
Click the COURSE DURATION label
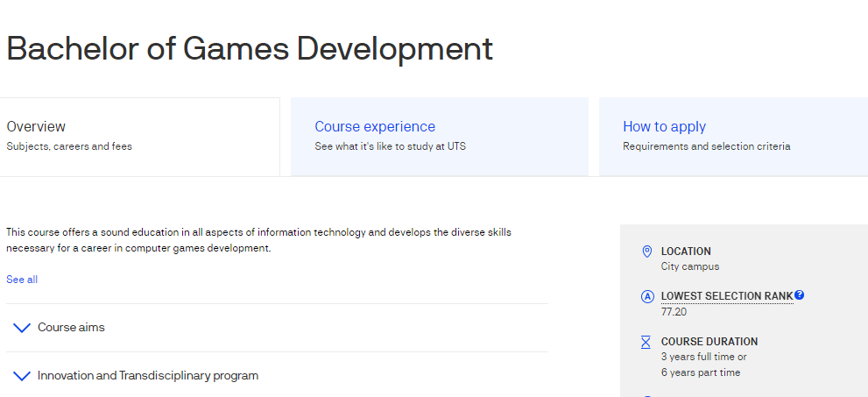pyautogui.click(x=709, y=342)
